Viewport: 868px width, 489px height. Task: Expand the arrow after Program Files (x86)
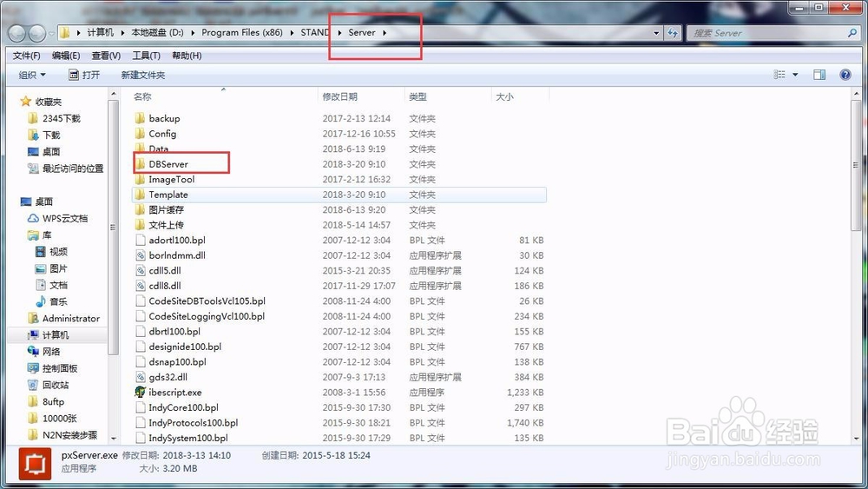tap(292, 33)
